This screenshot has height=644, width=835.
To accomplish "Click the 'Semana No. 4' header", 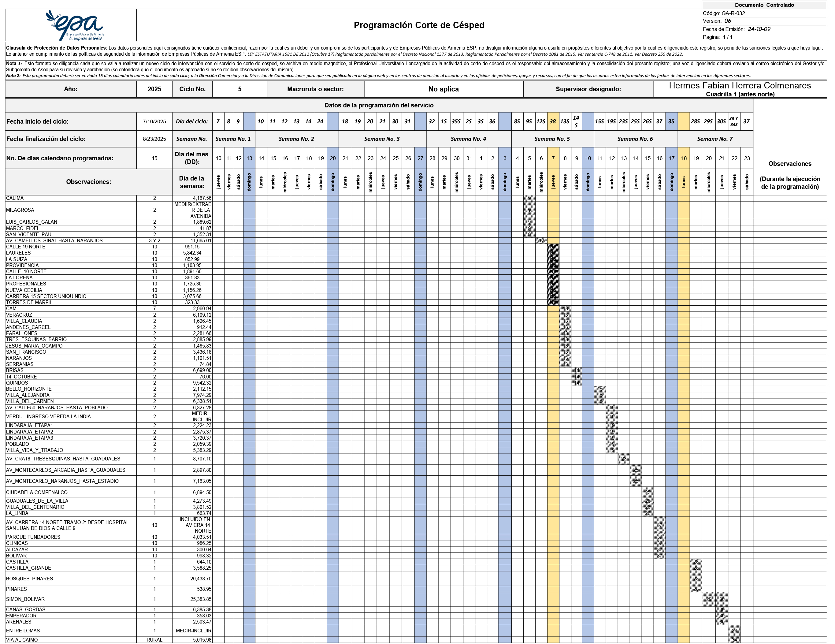I will [x=468, y=139].
